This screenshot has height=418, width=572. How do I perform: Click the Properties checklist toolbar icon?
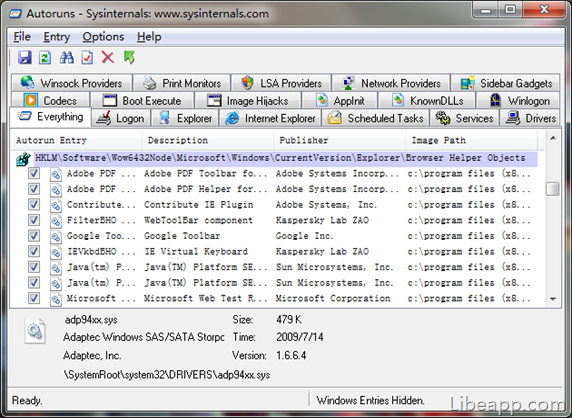click(87, 58)
